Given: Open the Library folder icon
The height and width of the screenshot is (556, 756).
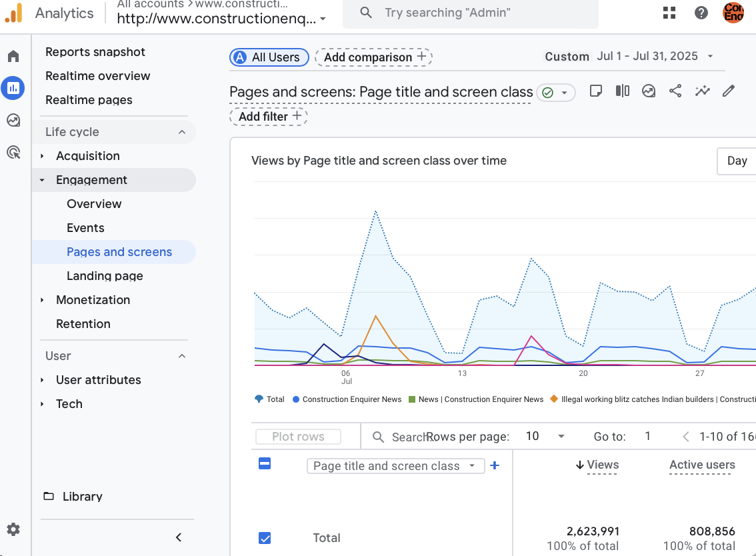Looking at the screenshot, I should tap(49, 496).
